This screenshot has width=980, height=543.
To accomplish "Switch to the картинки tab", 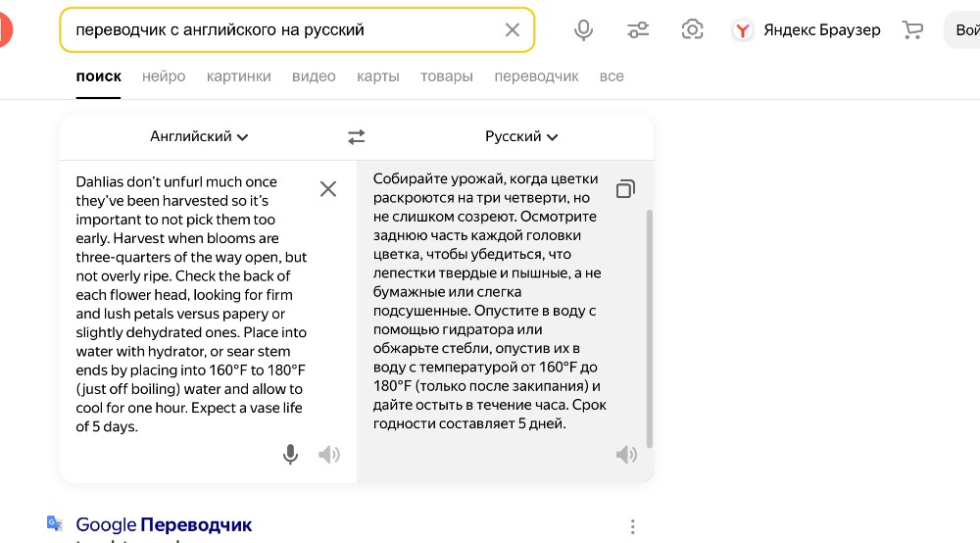I will (239, 76).
